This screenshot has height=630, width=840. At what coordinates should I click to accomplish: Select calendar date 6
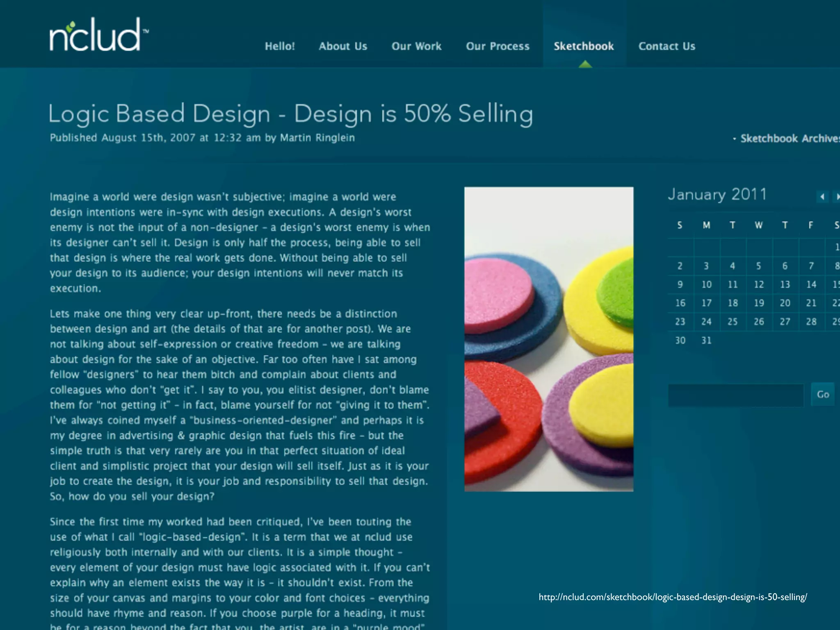coord(785,266)
